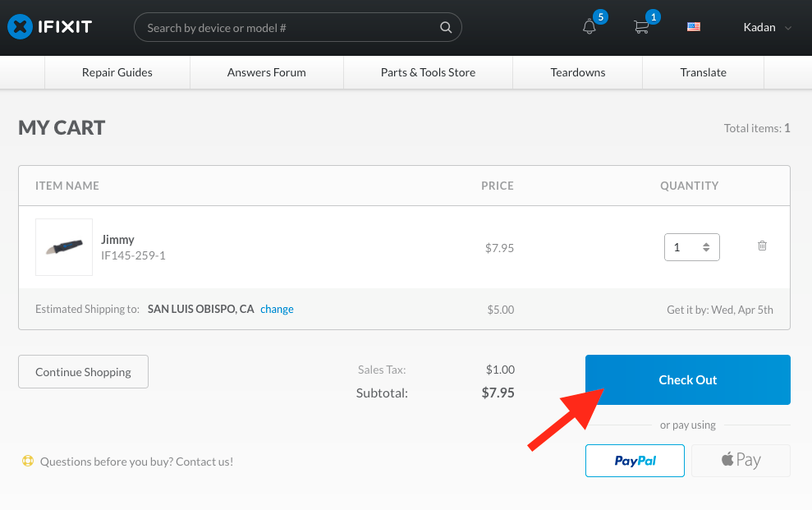Viewport: 812px width, 510px height.
Task: Click Continue Shopping
Action: 82,371
